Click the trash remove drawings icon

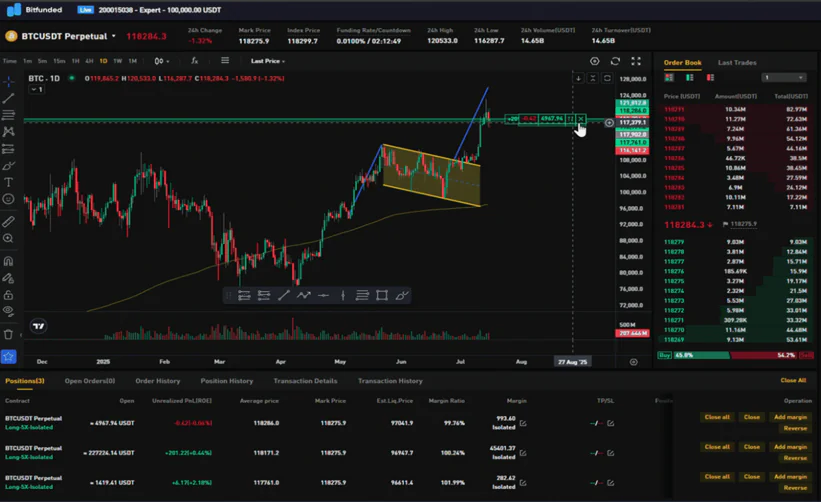pos(8,334)
